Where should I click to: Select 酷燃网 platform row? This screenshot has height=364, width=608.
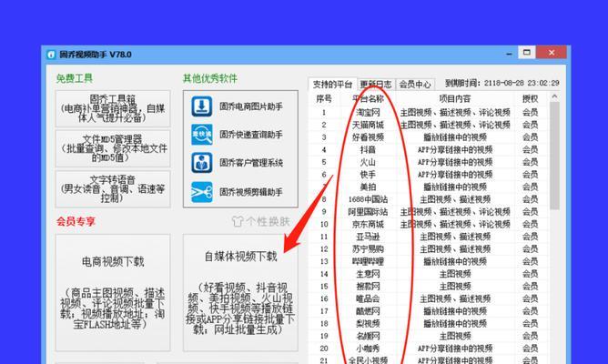tap(429, 311)
